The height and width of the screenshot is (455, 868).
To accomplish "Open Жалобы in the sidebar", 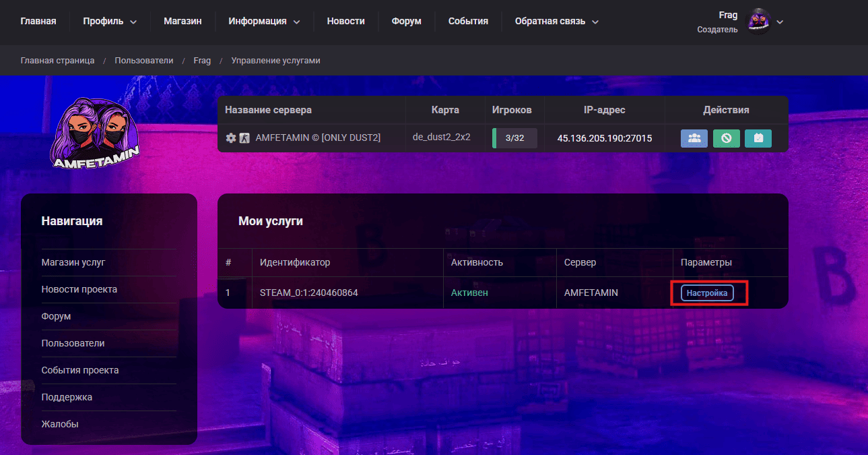I will coord(60,424).
